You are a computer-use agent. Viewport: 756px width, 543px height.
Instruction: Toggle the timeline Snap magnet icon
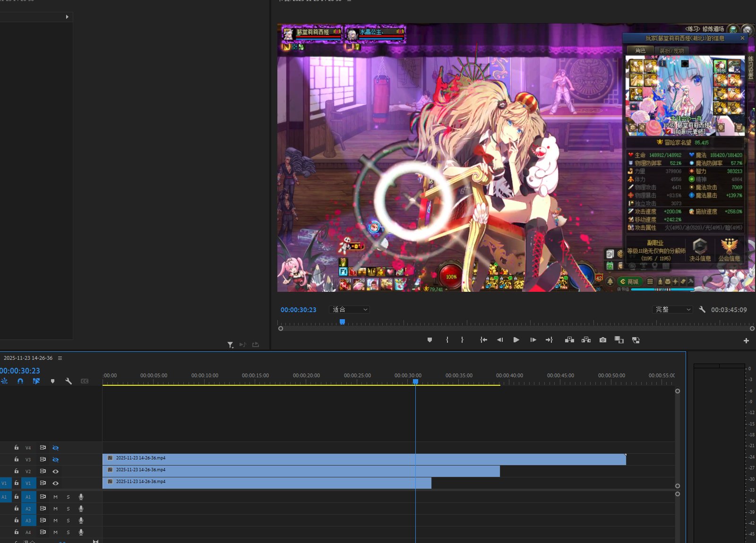20,381
